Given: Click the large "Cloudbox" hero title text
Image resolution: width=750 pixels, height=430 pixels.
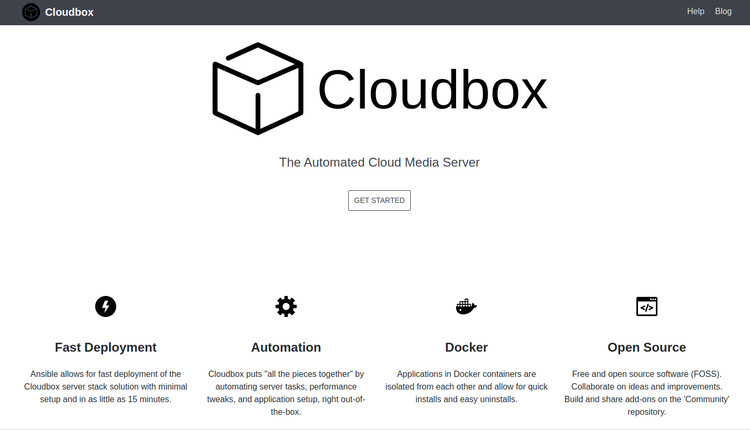Looking at the screenshot, I should coord(432,90).
